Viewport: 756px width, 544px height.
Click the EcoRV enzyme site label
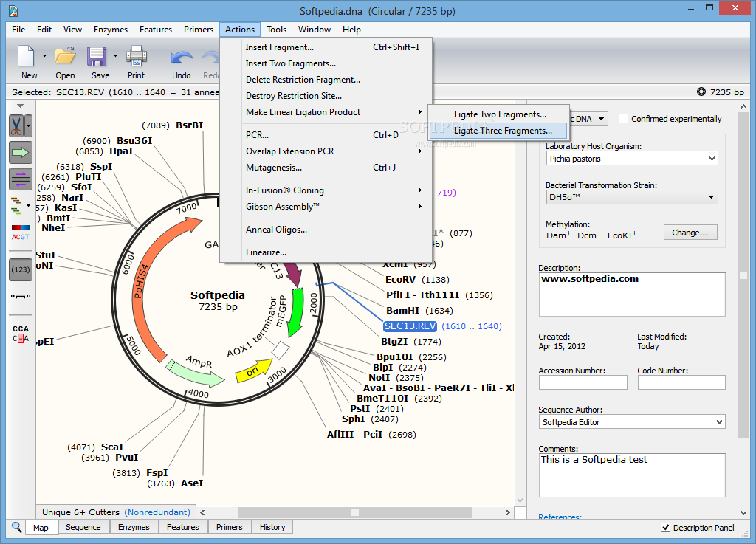pos(400,280)
